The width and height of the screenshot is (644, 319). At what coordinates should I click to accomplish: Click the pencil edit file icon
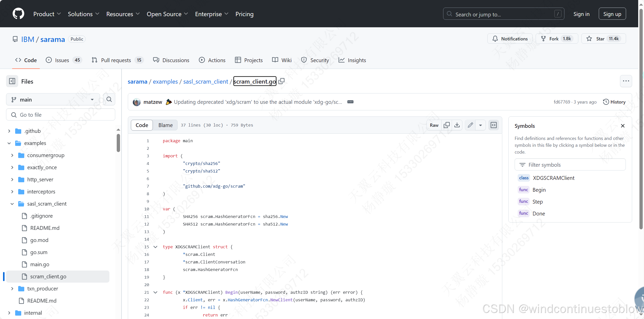470,125
